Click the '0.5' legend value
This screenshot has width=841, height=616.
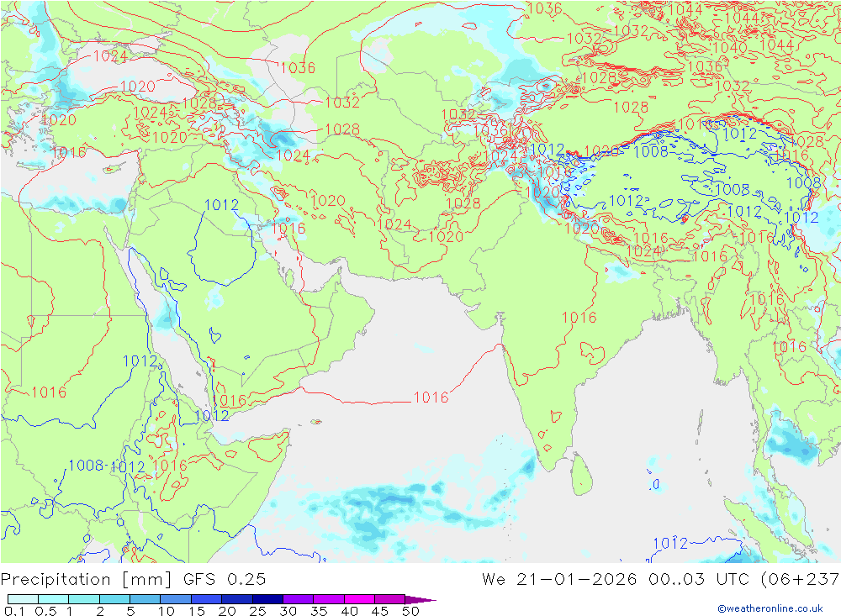45,611
